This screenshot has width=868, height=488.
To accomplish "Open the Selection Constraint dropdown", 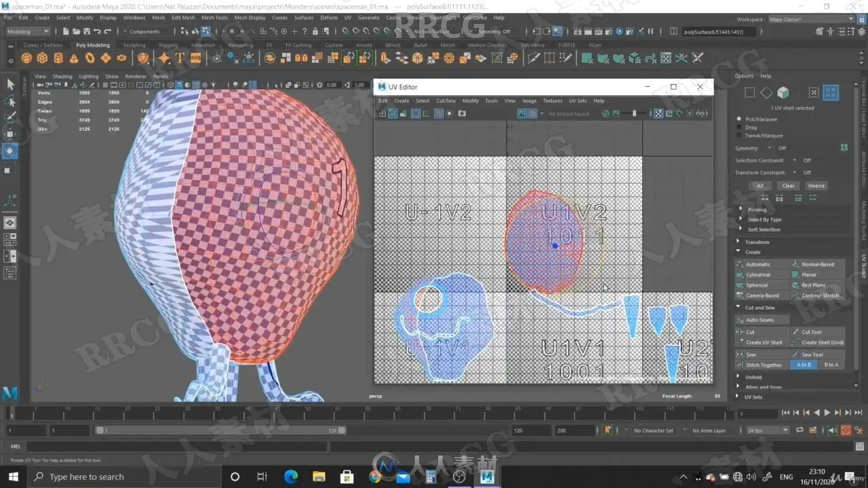I will click(795, 161).
